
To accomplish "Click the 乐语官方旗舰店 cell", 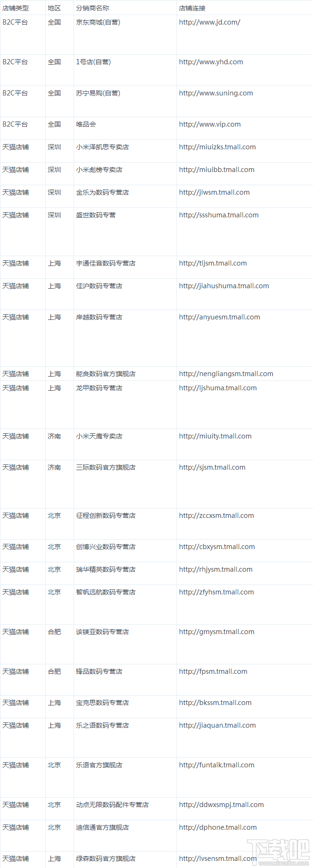I will 99,765.
